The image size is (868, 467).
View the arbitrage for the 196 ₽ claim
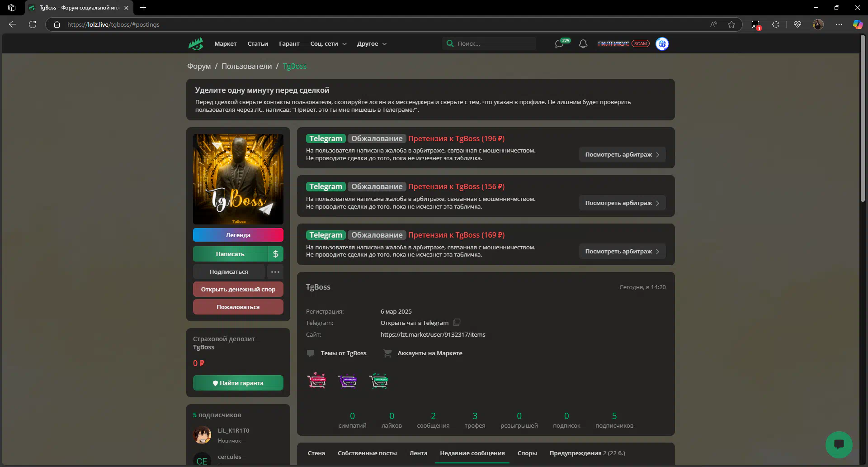pos(622,155)
